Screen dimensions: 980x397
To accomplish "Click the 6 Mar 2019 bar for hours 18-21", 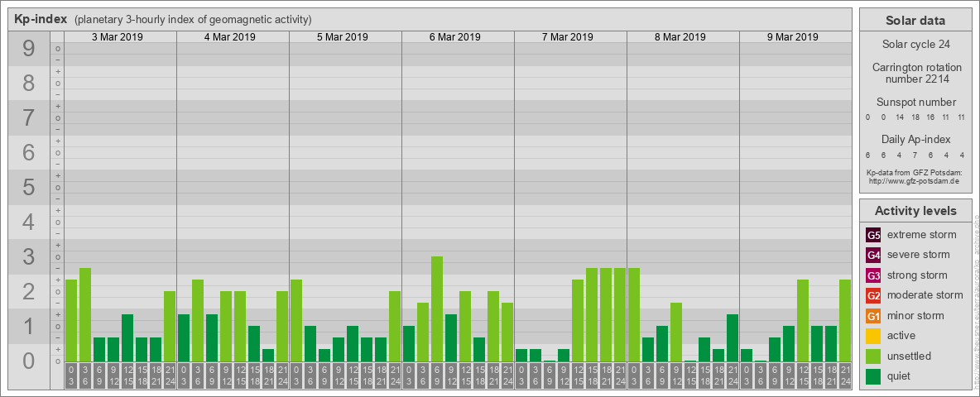I will tap(493, 327).
